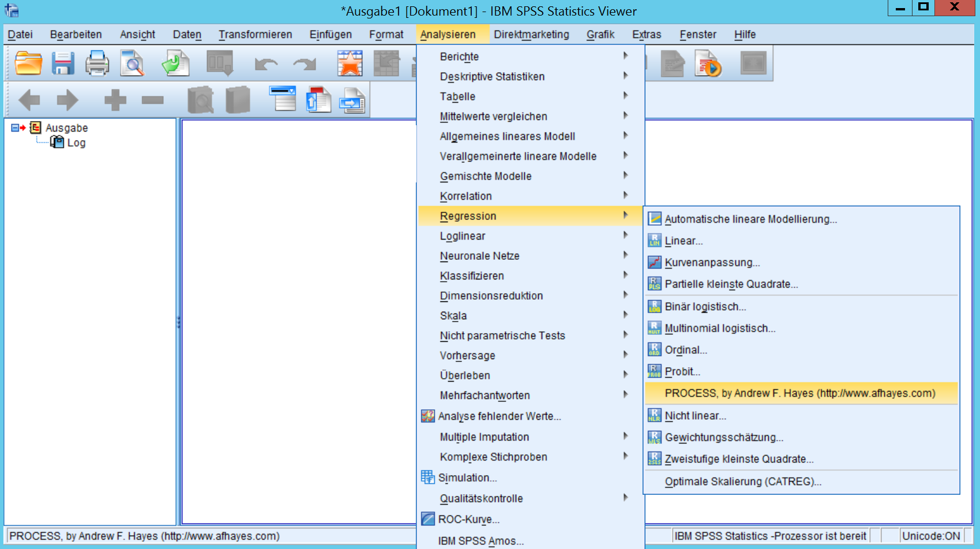Expand the Allgemeines lineares Modell submenu
980x549 pixels.
(530, 136)
